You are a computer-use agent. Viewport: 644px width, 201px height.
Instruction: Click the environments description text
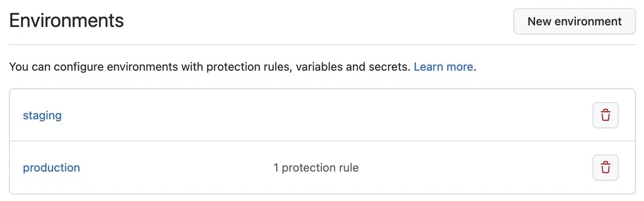click(x=210, y=67)
